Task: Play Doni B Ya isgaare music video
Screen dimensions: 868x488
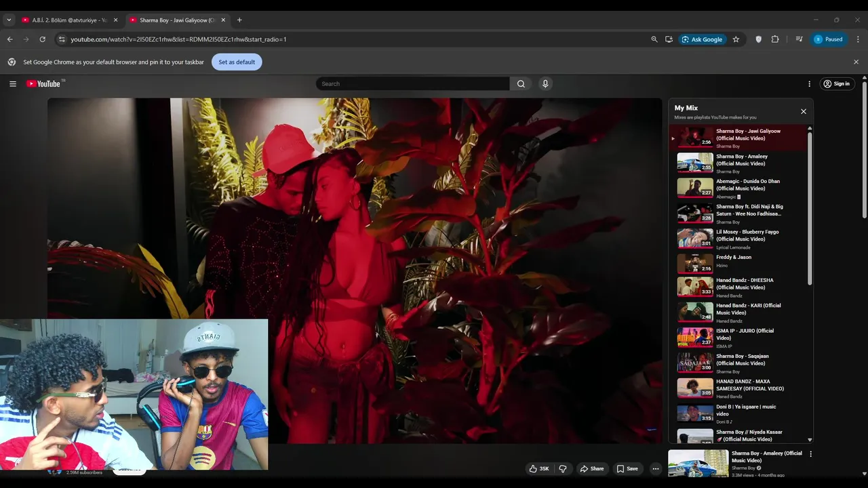Action: coord(738,413)
